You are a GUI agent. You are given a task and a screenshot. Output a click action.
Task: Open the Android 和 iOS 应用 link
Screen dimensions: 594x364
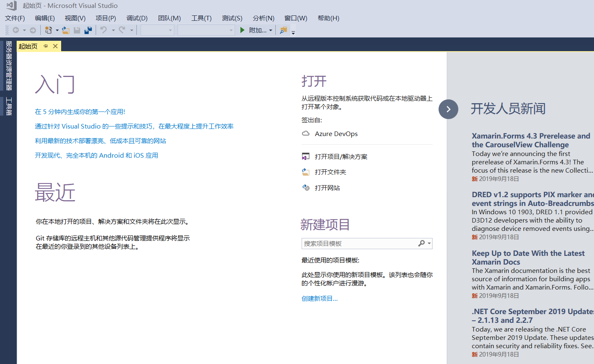97,155
